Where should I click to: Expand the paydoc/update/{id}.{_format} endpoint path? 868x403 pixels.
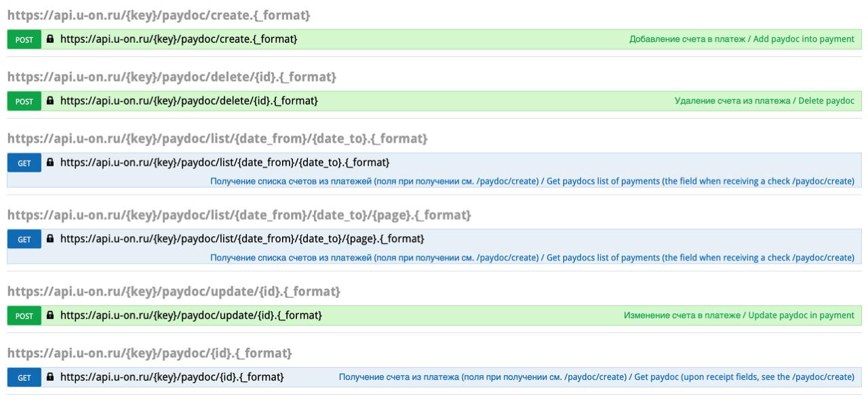coord(191,315)
